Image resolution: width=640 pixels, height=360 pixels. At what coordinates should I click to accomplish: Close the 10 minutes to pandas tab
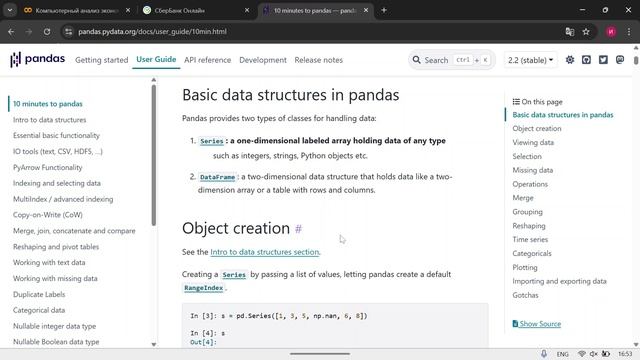click(x=366, y=10)
